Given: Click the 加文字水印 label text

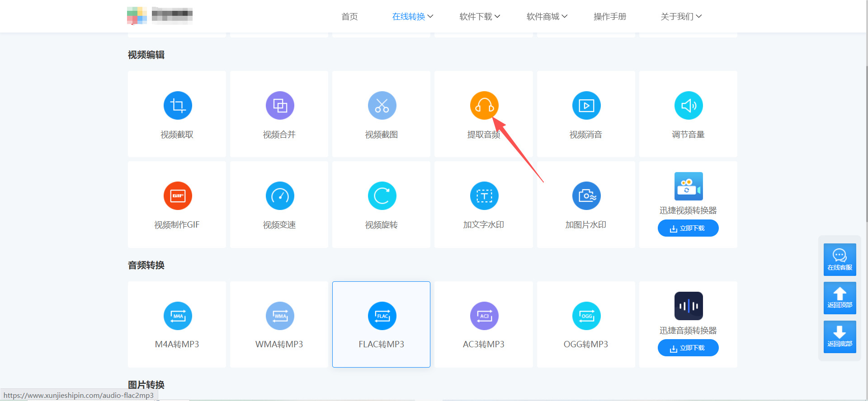Looking at the screenshot, I should coord(484,225).
